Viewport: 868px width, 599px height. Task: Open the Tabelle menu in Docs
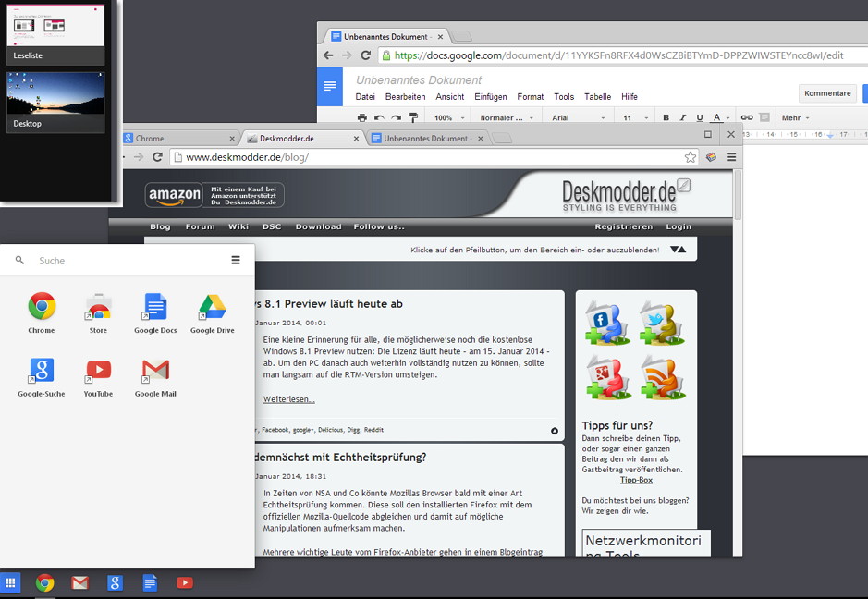click(x=597, y=96)
